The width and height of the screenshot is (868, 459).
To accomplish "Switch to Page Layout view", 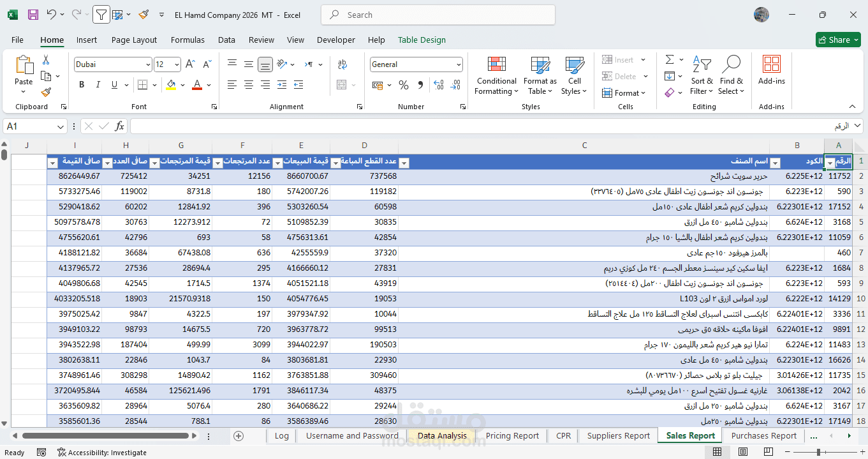I will click(743, 452).
